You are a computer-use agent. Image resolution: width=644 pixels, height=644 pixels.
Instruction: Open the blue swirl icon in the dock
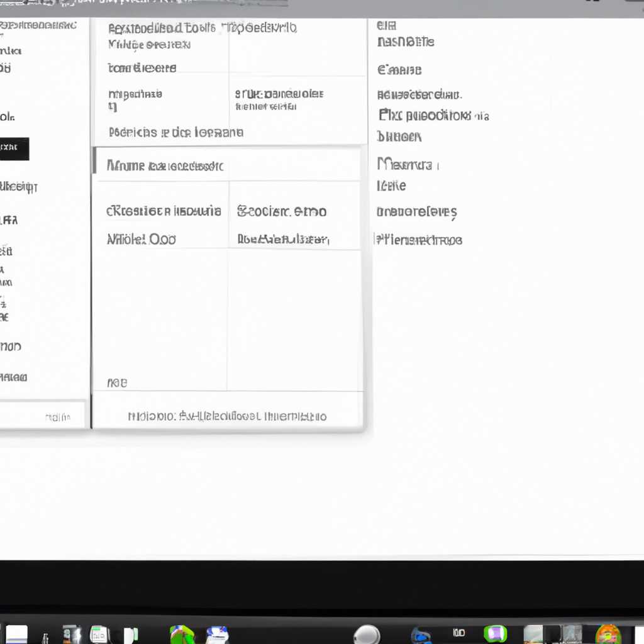(x=421, y=635)
